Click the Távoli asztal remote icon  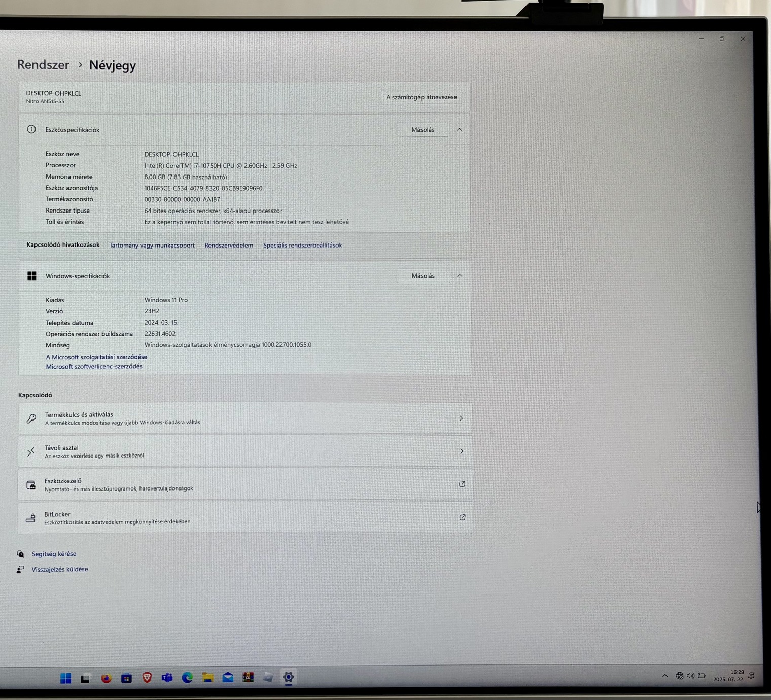pos(31,451)
